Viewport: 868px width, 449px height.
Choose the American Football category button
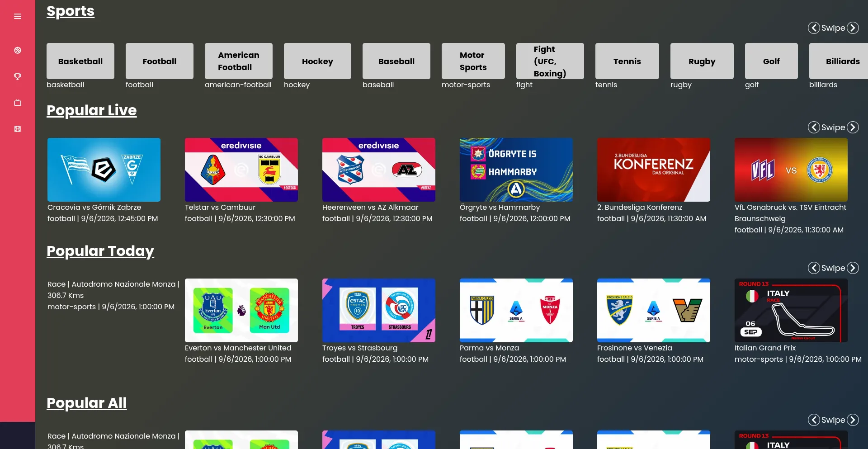(239, 61)
